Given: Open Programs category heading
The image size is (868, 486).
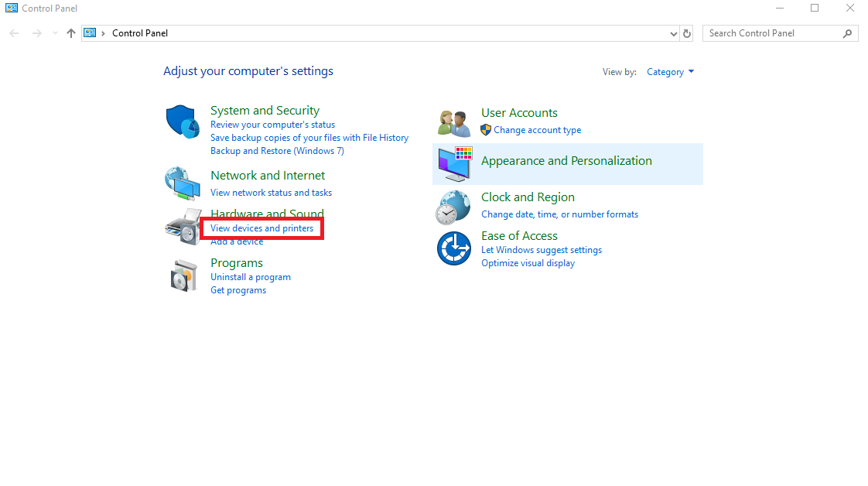Looking at the screenshot, I should [237, 263].
